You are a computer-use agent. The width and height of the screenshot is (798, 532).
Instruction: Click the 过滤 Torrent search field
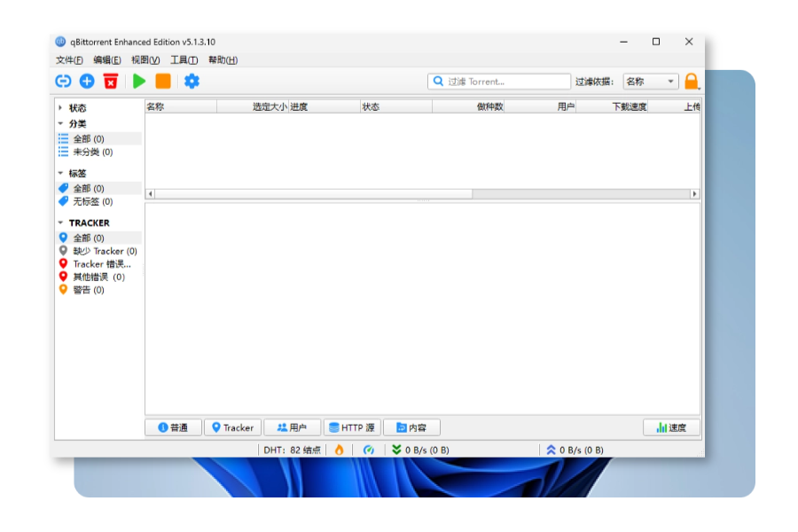pos(498,82)
